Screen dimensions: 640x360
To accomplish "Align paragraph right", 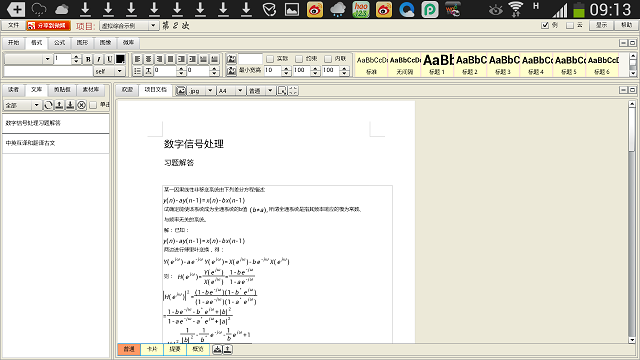I will (x=160, y=59).
